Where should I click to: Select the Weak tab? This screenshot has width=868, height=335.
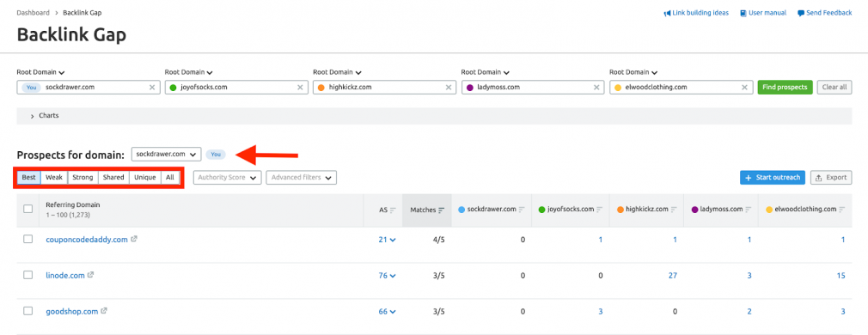point(54,178)
